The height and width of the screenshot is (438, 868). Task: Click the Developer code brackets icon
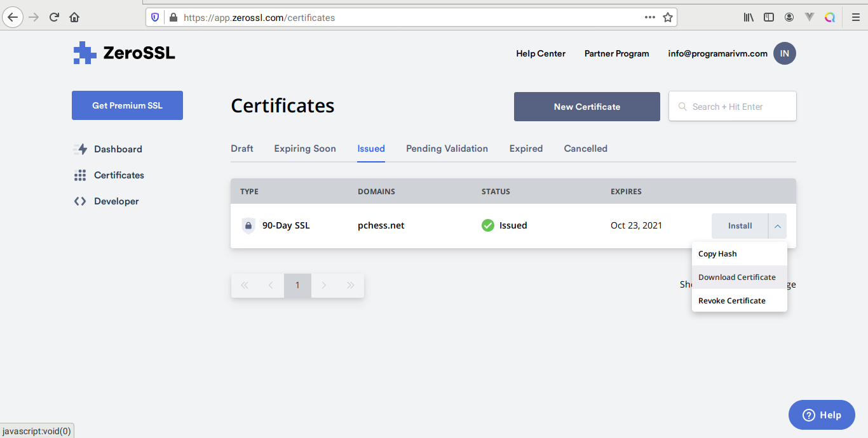click(x=80, y=201)
